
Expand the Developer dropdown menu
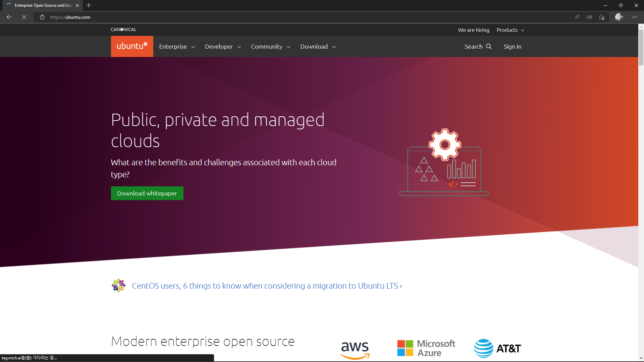[223, 47]
